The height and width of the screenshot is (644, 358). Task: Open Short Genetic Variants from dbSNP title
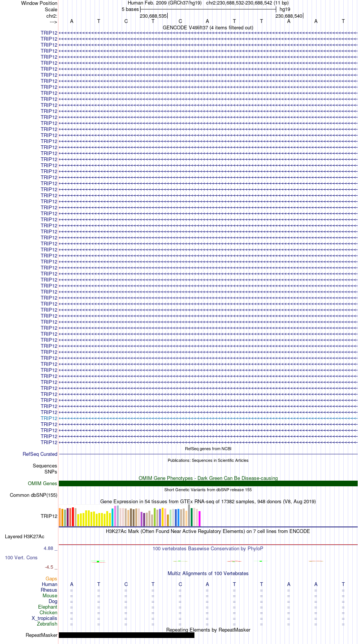(208, 490)
